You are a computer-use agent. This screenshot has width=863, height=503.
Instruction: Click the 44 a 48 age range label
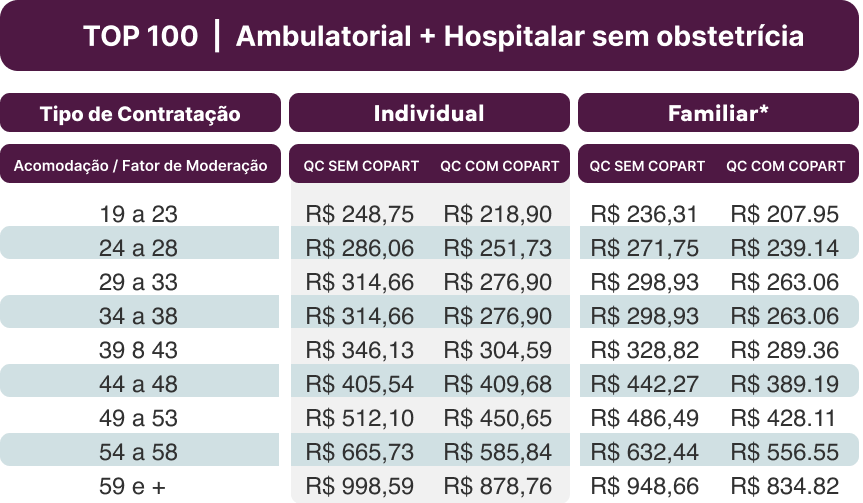tap(139, 384)
